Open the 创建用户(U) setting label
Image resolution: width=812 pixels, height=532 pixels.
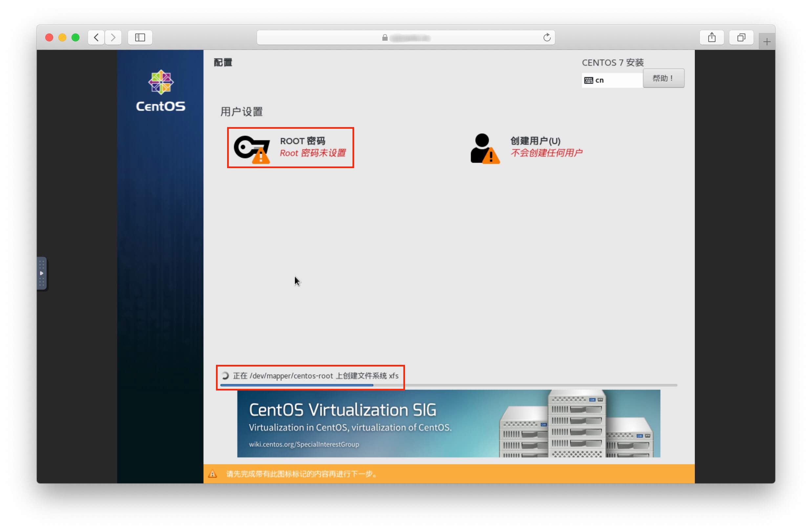pyautogui.click(x=535, y=141)
